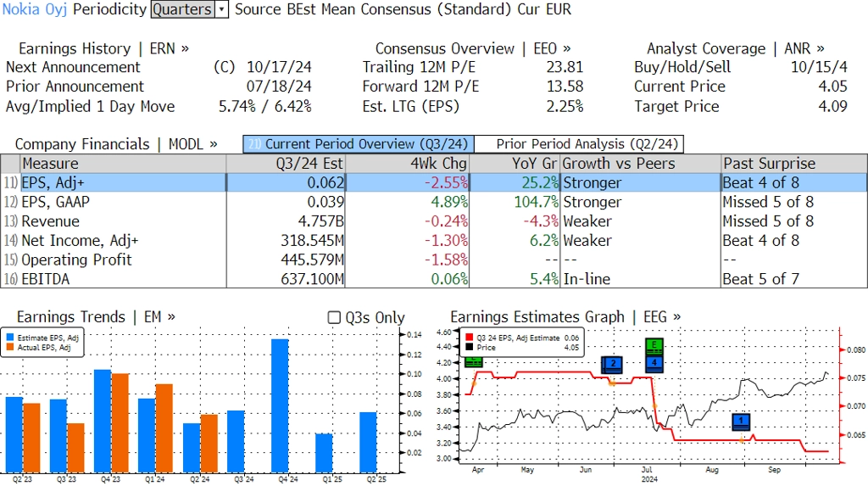Click the YoY Gr column header
Image resolution: width=868 pixels, height=486 pixels.
(515, 164)
